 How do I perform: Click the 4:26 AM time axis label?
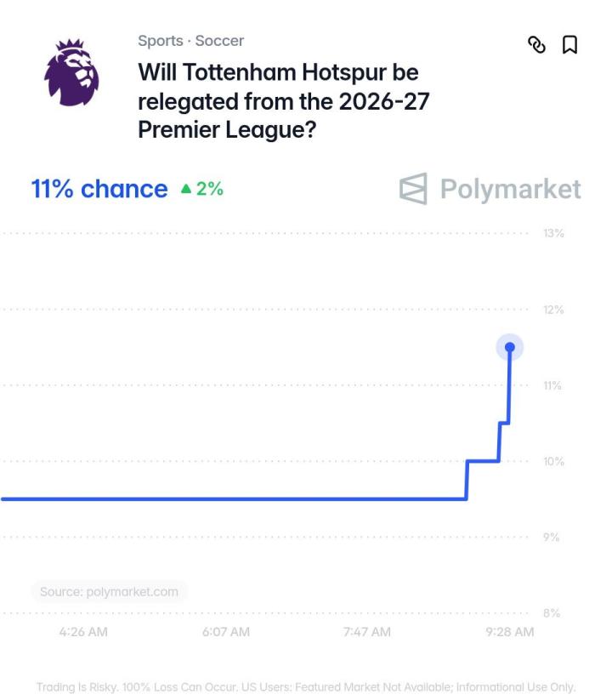tap(83, 632)
